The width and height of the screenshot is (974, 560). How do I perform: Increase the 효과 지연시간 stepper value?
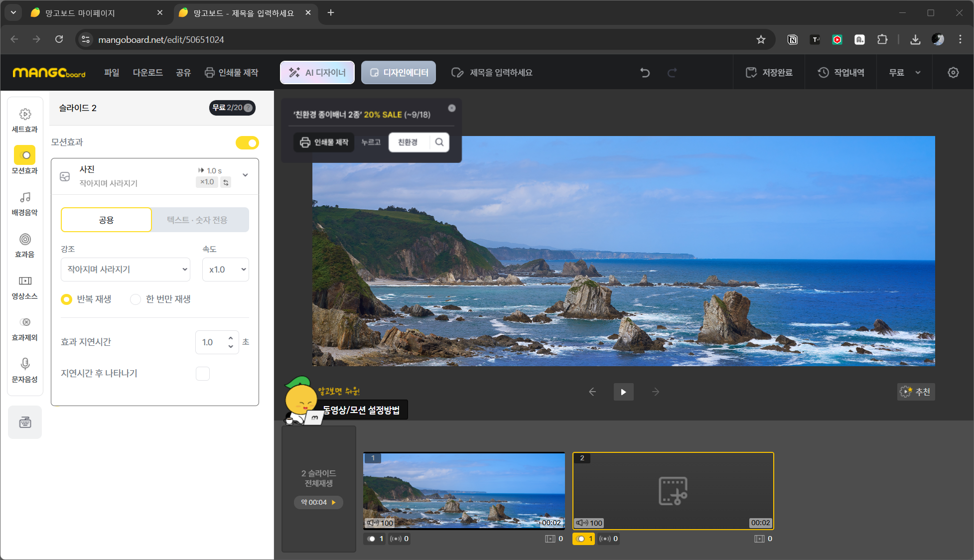pos(231,338)
